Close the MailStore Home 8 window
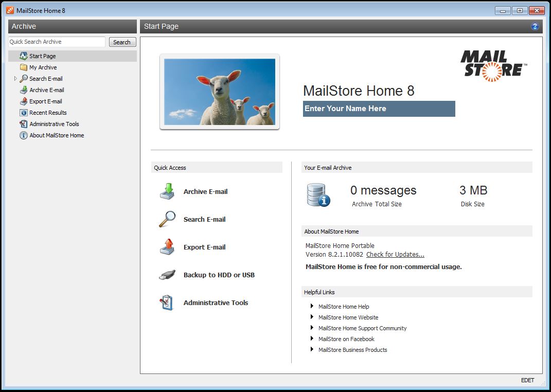Screen dimensions: 551x392 [x=537, y=10]
